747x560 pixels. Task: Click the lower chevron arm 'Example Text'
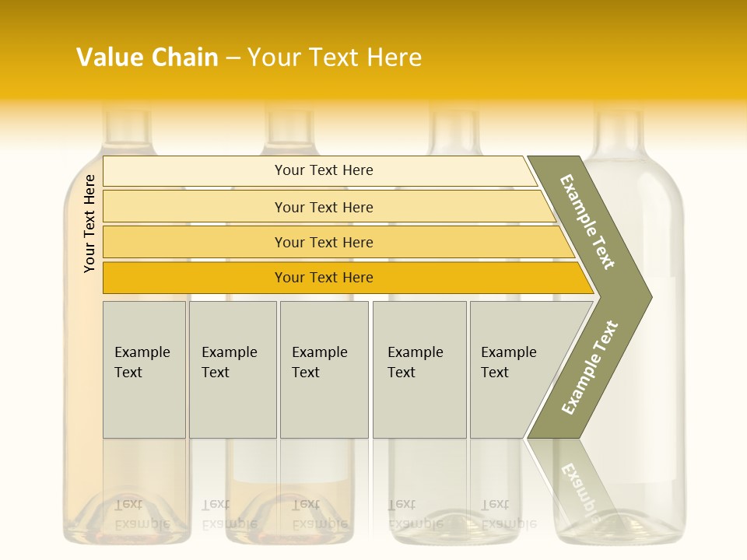589,367
